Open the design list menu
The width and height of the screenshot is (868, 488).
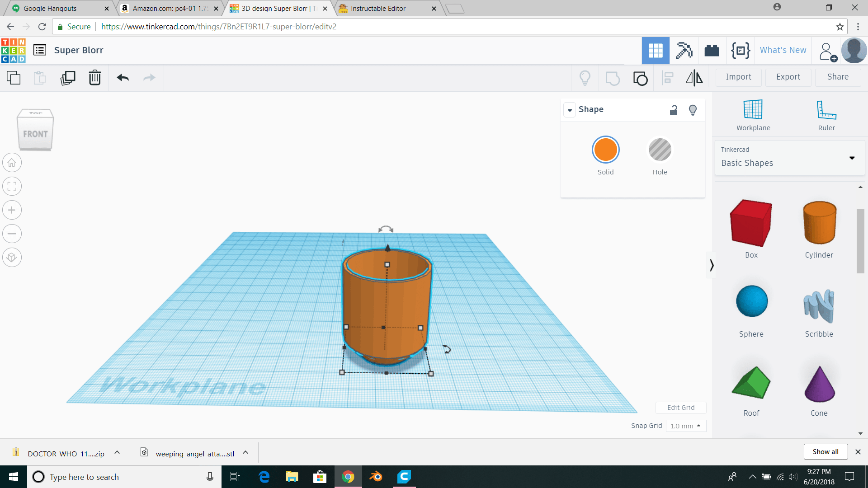(x=40, y=50)
